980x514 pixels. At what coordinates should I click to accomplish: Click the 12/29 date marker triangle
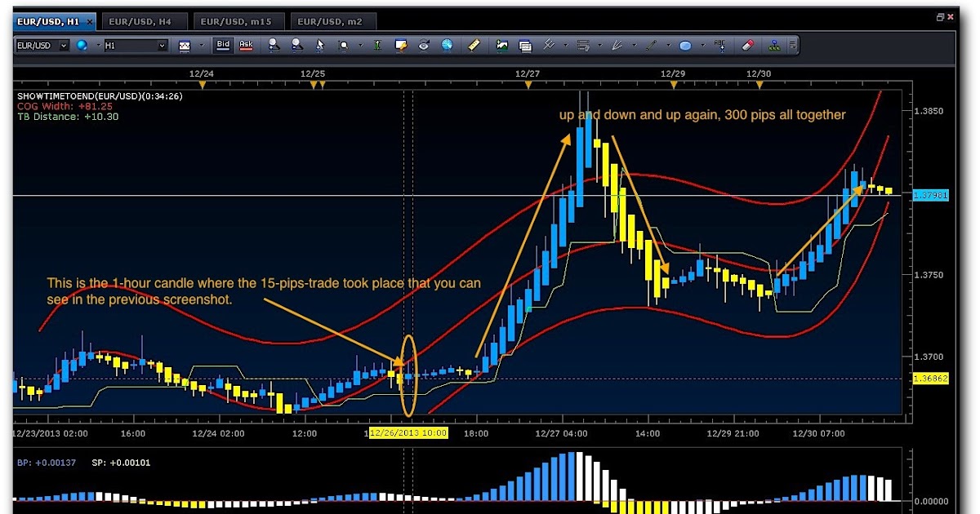[674, 83]
